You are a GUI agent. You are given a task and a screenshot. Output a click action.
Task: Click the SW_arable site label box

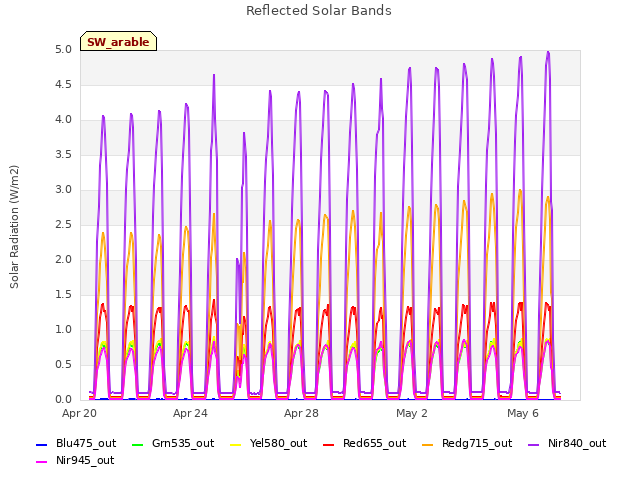coord(118,41)
